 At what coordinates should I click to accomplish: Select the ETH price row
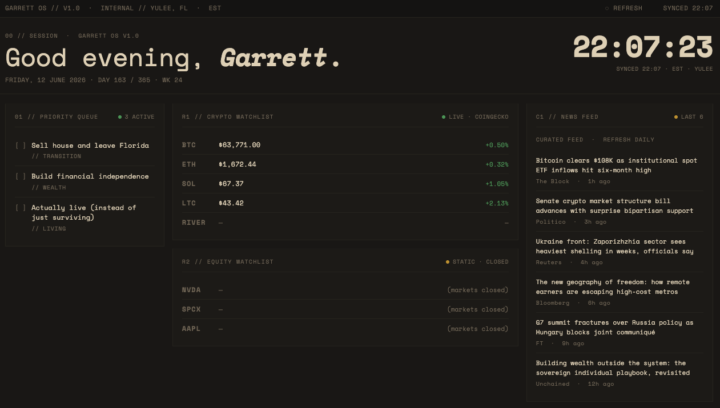345,164
